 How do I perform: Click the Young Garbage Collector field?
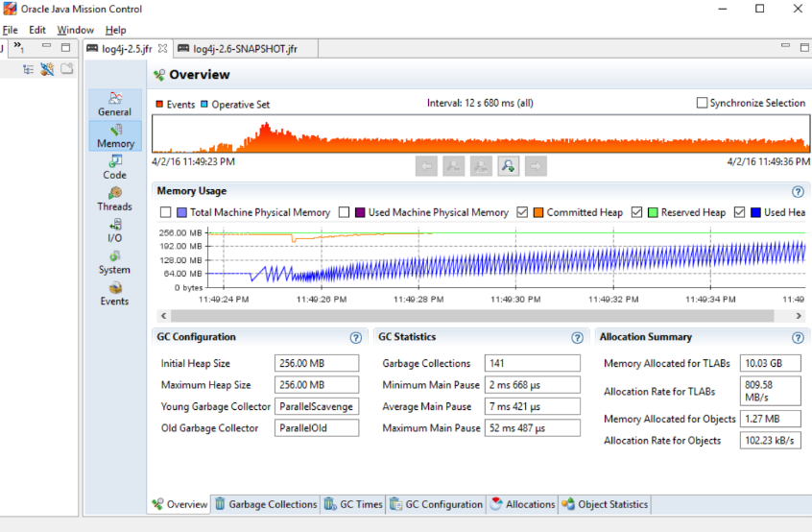317,406
